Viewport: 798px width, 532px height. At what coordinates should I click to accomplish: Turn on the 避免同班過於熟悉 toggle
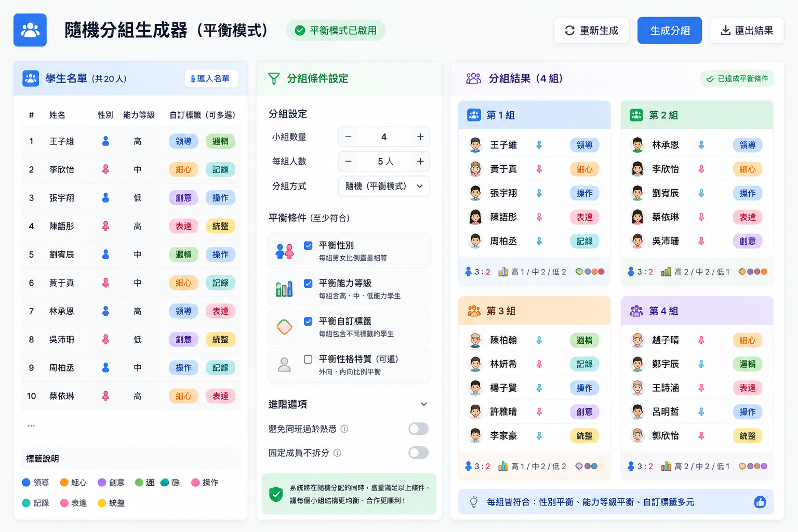[x=418, y=429]
